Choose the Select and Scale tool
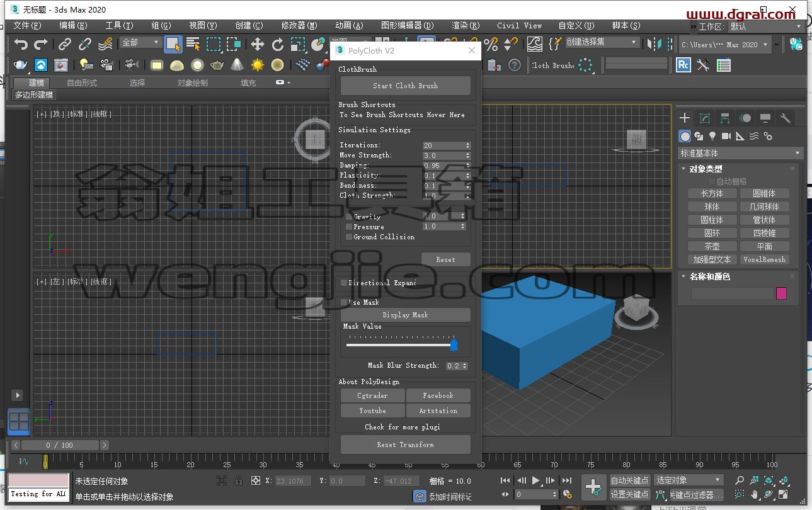812x510 pixels. (x=298, y=44)
